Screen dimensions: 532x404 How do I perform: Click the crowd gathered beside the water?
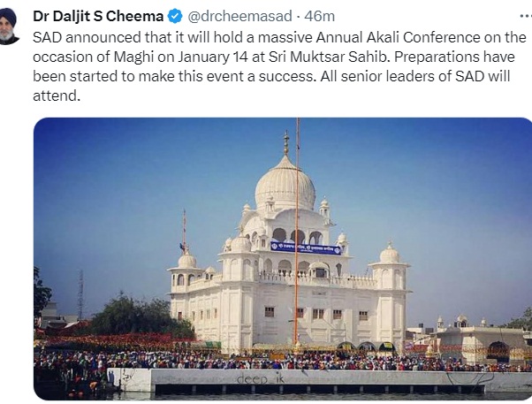[238, 360]
